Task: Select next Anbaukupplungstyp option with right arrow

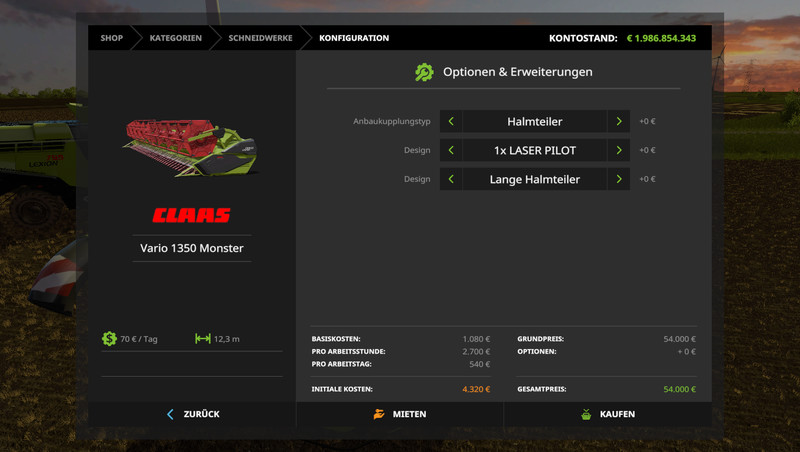Action: pyautogui.click(x=619, y=121)
